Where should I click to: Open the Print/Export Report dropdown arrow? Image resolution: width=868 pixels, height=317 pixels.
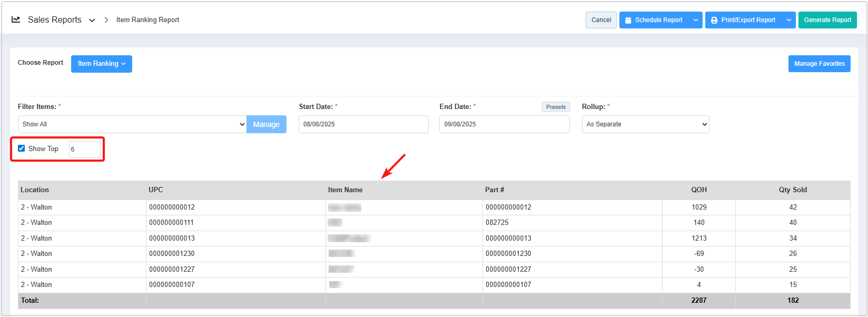tap(788, 20)
